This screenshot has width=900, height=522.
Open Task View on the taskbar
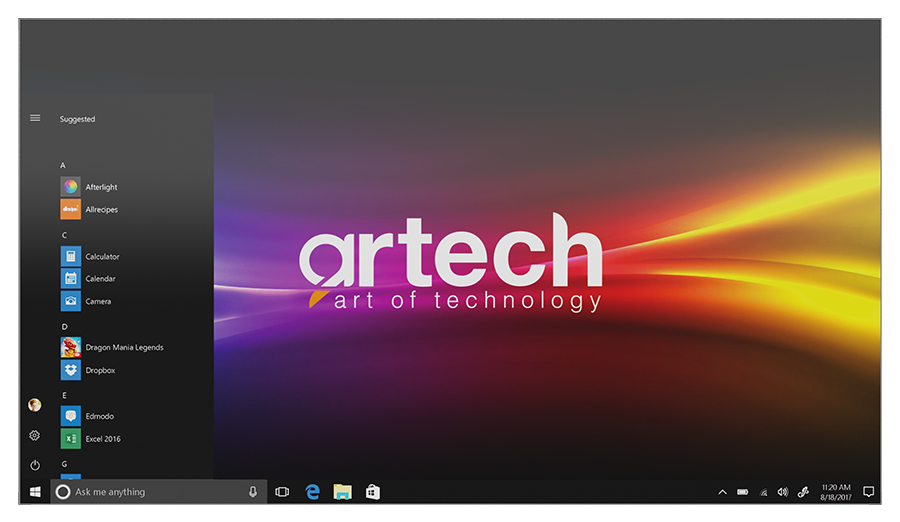[282, 492]
